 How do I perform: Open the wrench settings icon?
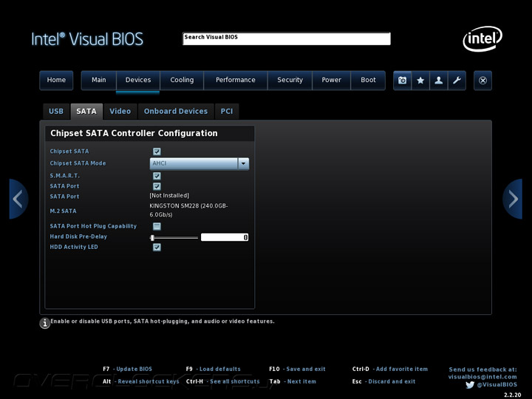(457, 81)
